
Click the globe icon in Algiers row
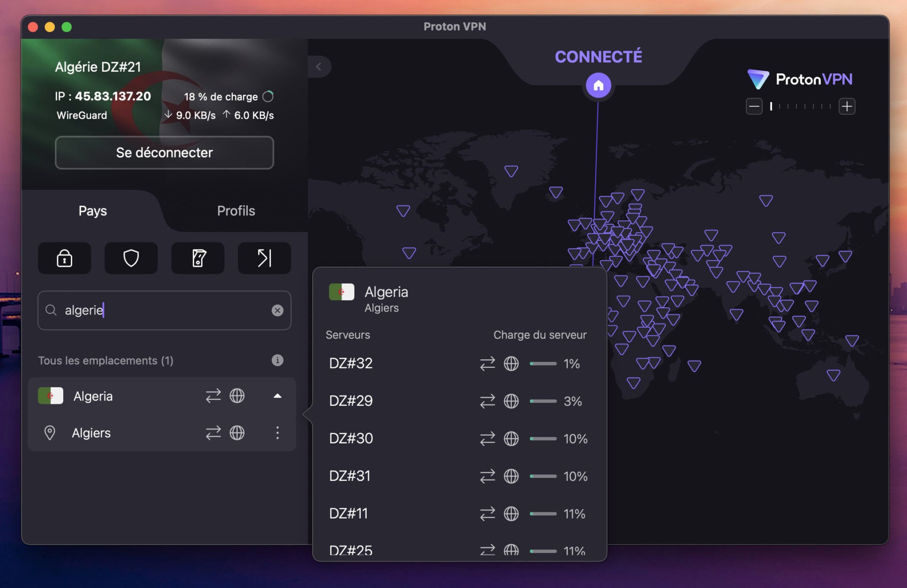click(237, 433)
